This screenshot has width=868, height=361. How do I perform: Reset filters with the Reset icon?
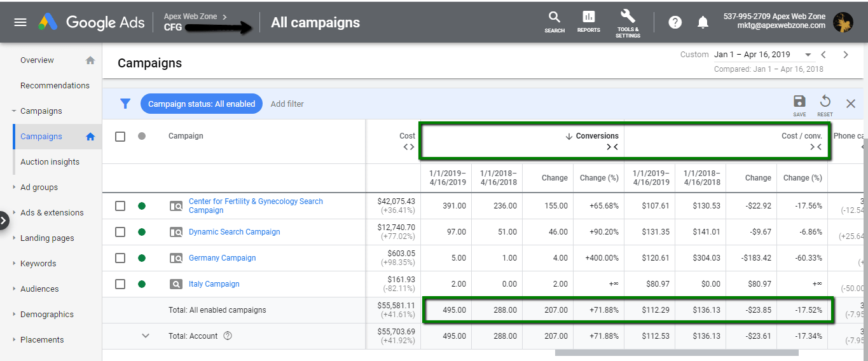point(825,105)
